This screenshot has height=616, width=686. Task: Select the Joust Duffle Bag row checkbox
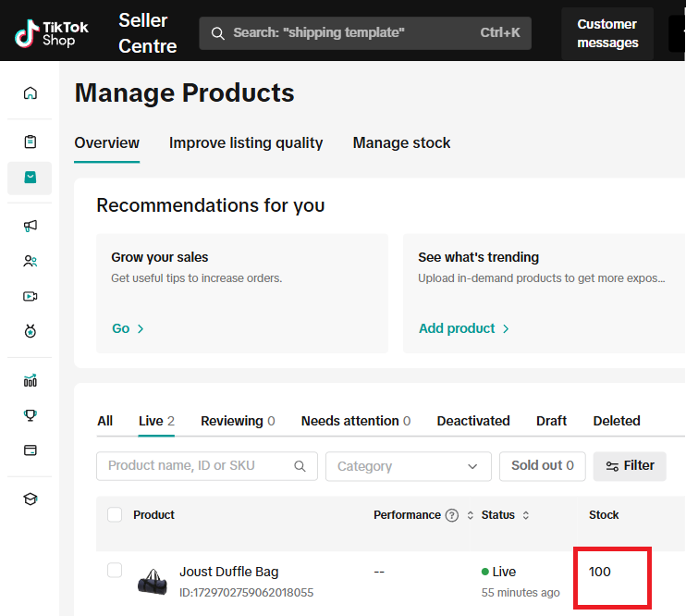(x=115, y=571)
